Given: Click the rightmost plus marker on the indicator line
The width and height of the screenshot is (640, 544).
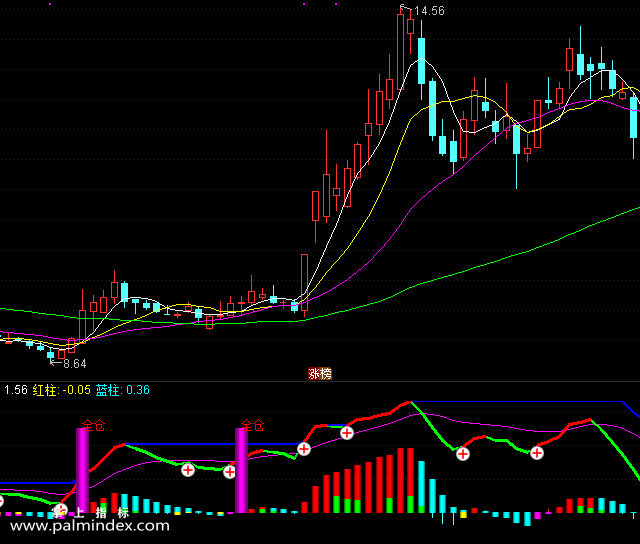Looking at the screenshot, I should [x=537, y=453].
